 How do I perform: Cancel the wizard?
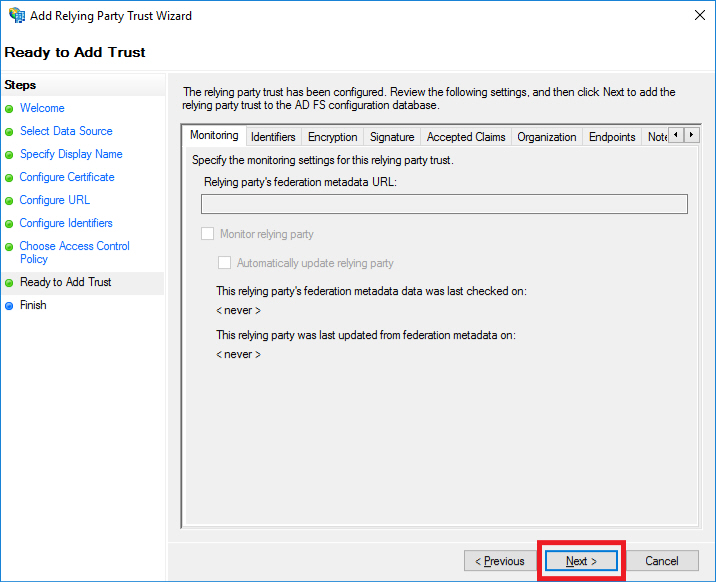pyautogui.click(x=661, y=561)
